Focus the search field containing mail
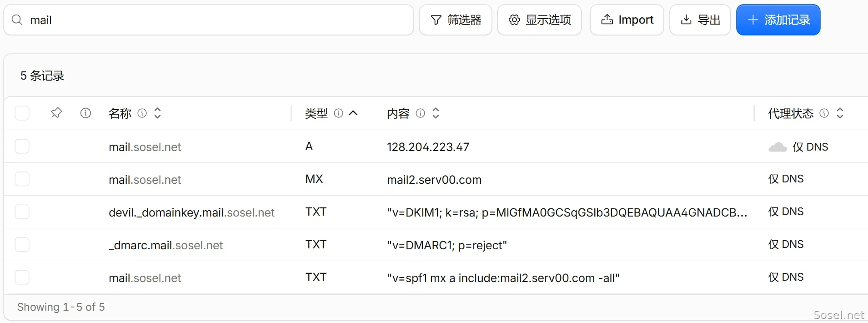Screen dimensions: 868x323 209,20
